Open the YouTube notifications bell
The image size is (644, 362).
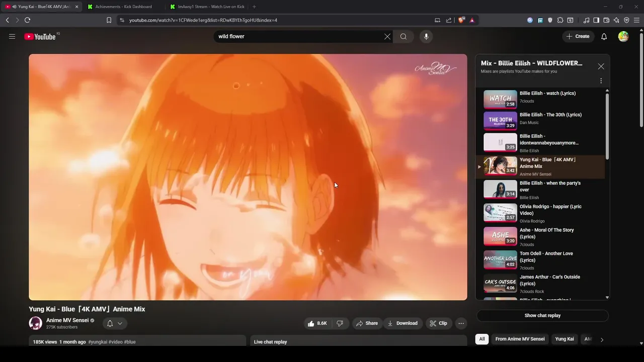click(x=604, y=36)
